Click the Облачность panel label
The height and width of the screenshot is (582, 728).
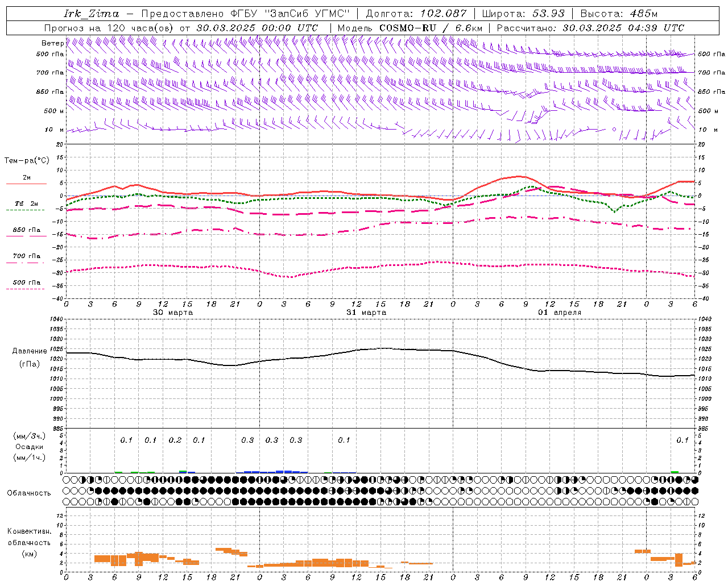[29, 493]
